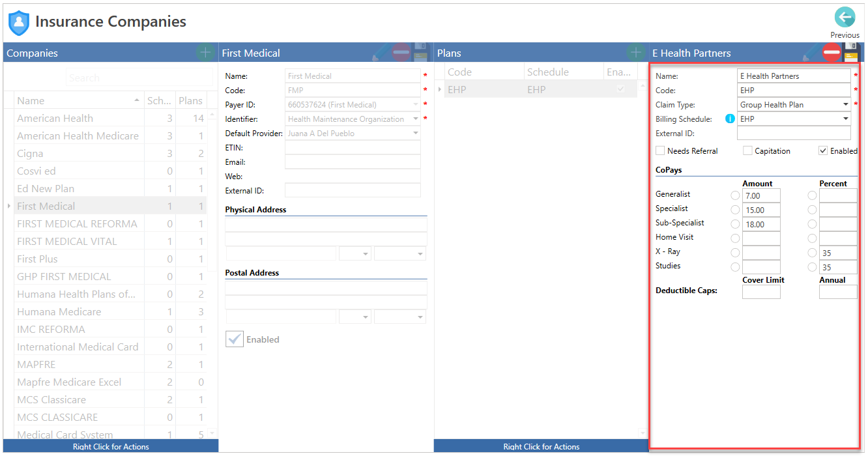This screenshot has width=868, height=456.
Task: Select the International Medical Card company row
Action: tap(110, 347)
